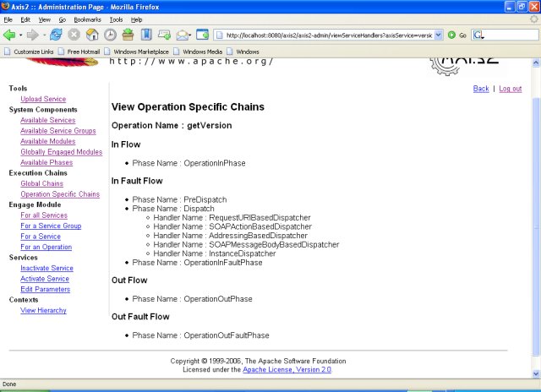Click the Stop loading icon

point(74,35)
